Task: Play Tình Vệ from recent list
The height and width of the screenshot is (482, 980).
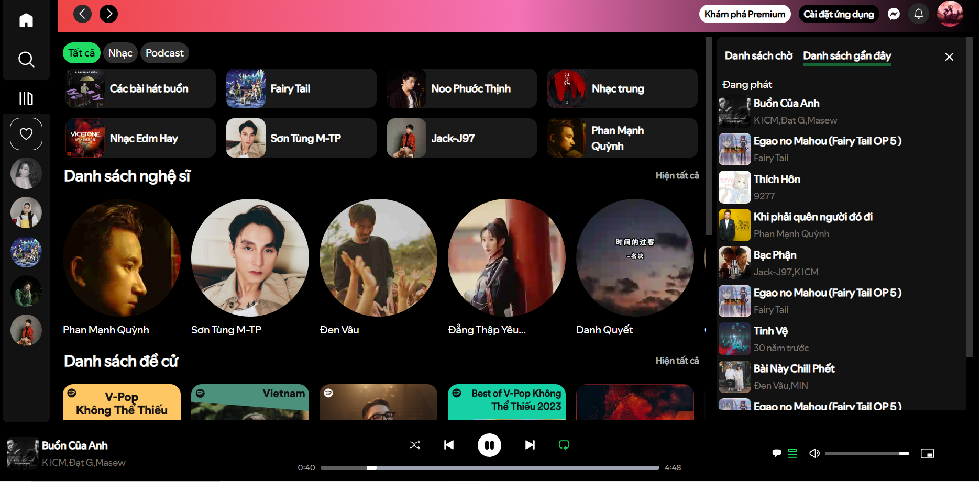Action: pyautogui.click(x=842, y=339)
